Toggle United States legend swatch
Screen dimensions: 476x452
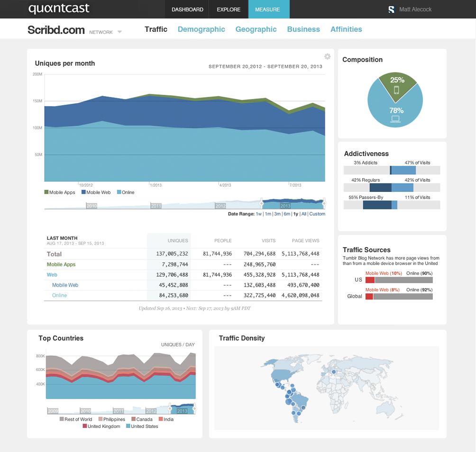coord(128,426)
